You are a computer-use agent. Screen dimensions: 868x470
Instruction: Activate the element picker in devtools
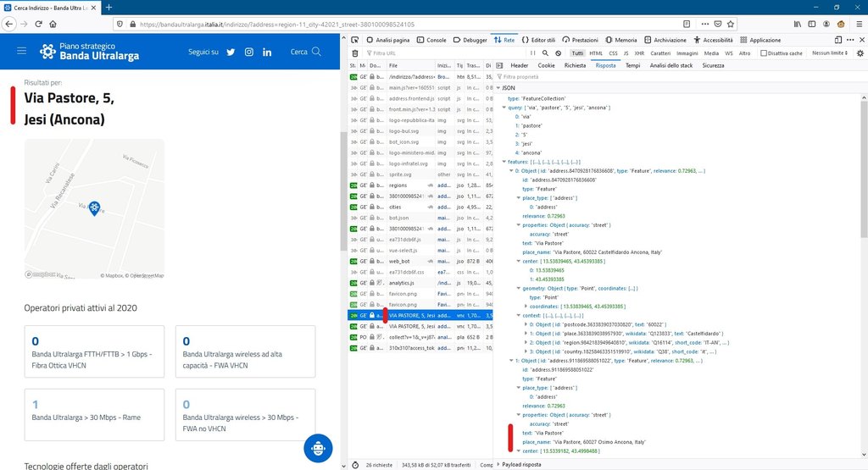coord(356,40)
